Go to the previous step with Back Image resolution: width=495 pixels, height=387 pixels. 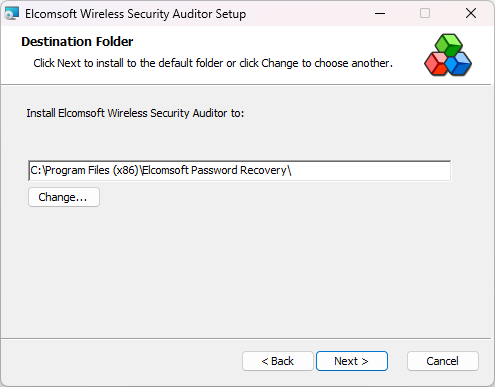coord(278,361)
